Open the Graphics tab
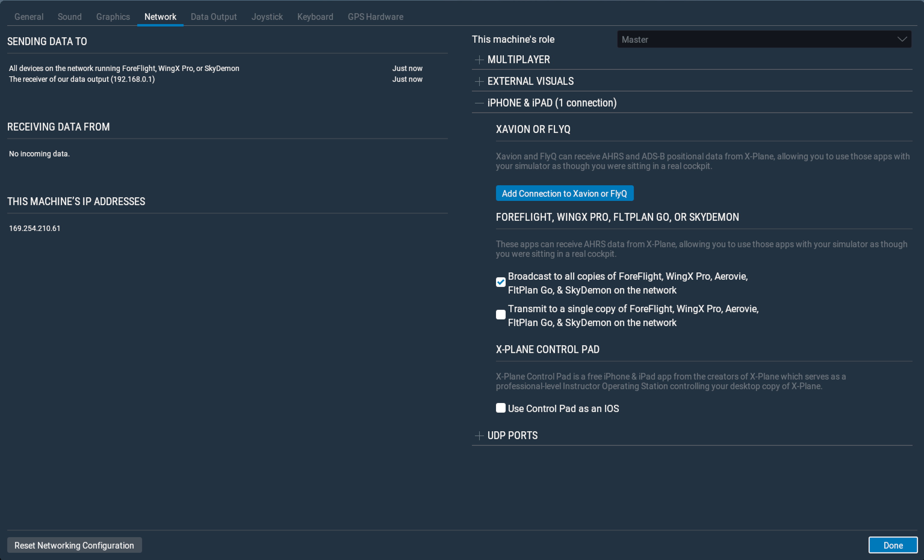924x560 pixels. click(x=113, y=17)
